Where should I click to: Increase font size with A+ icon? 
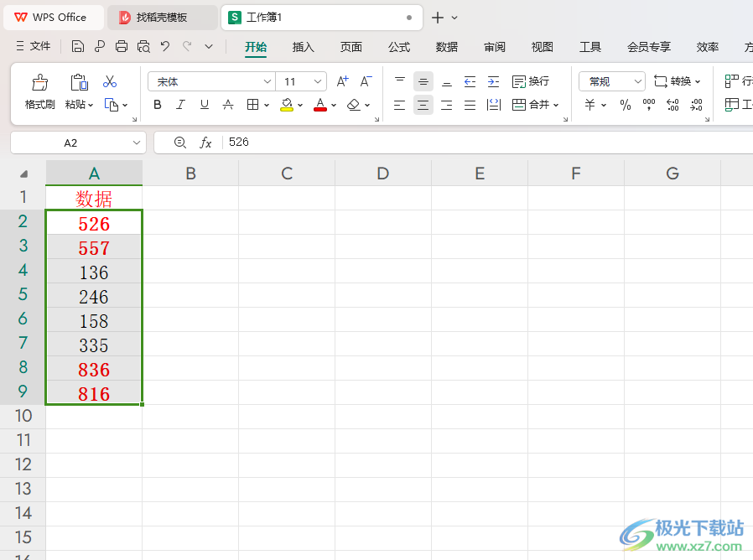[x=342, y=81]
